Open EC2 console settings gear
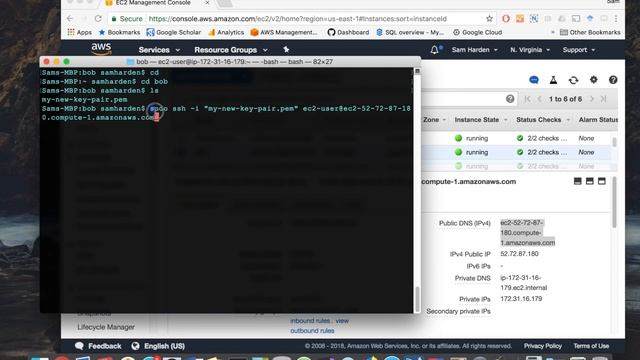This screenshot has height=360, width=640. click(x=593, y=80)
